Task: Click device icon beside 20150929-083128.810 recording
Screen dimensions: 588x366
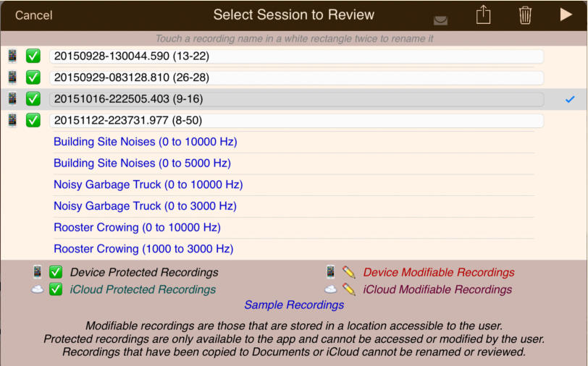Action: [x=12, y=77]
